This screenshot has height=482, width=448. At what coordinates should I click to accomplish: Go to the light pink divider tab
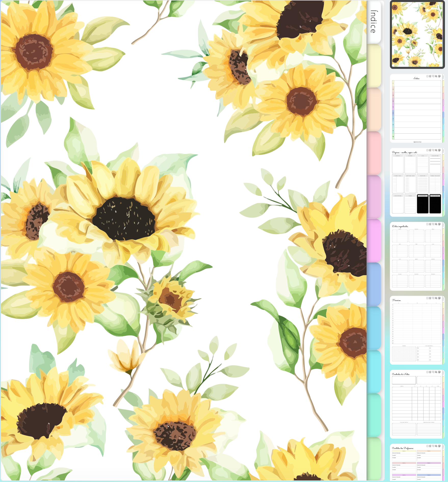[x=374, y=153]
